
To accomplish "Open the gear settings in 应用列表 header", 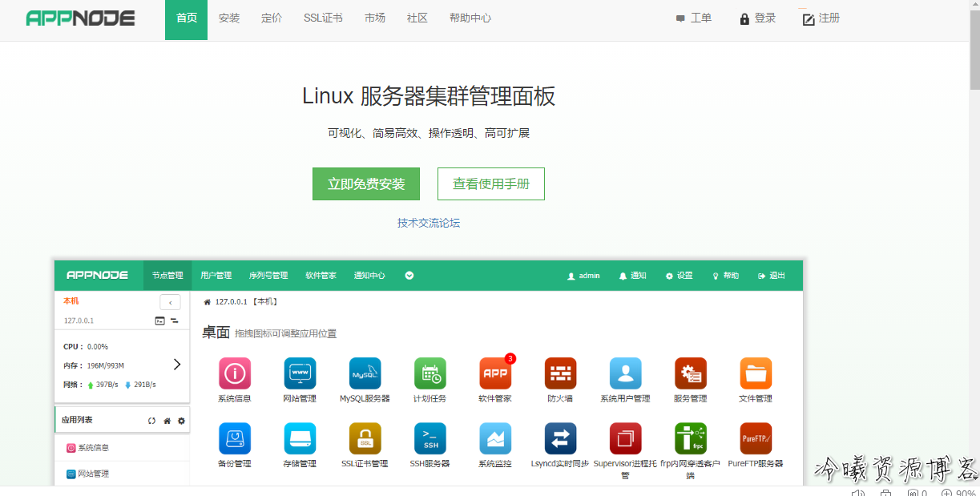I will coord(181,421).
